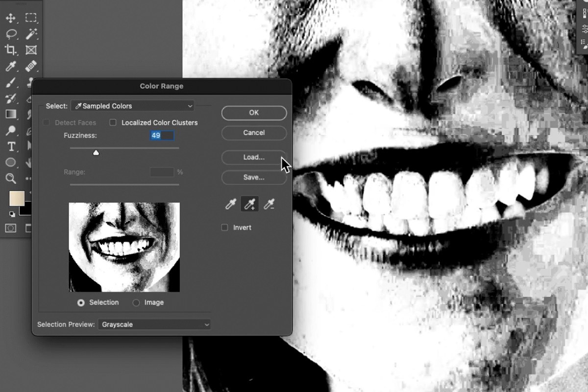Click the Range percentage field
This screenshot has height=392, width=588.
click(x=162, y=172)
